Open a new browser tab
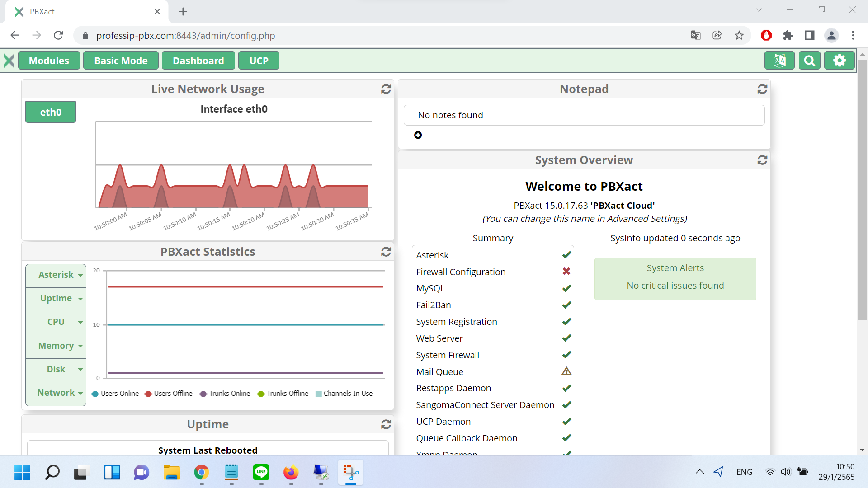This screenshot has width=868, height=488. click(183, 12)
